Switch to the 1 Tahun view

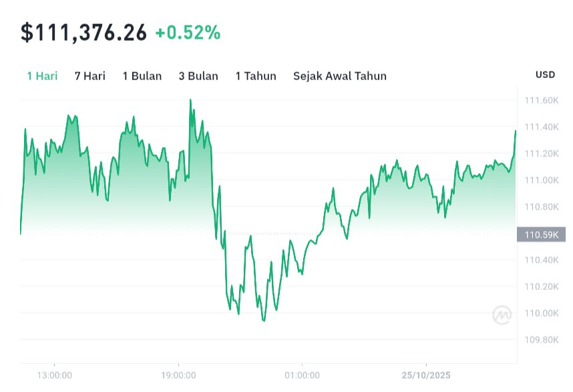(x=256, y=76)
